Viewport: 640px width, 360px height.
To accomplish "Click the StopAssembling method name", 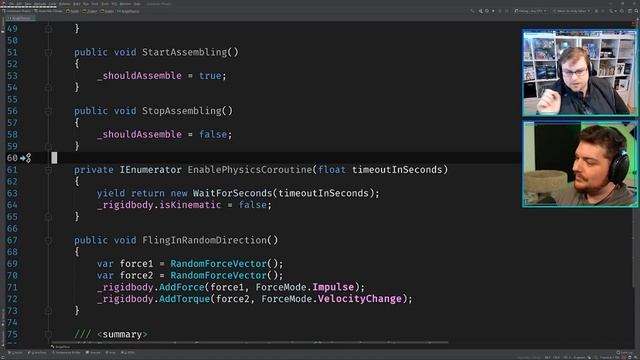I will 181,111.
